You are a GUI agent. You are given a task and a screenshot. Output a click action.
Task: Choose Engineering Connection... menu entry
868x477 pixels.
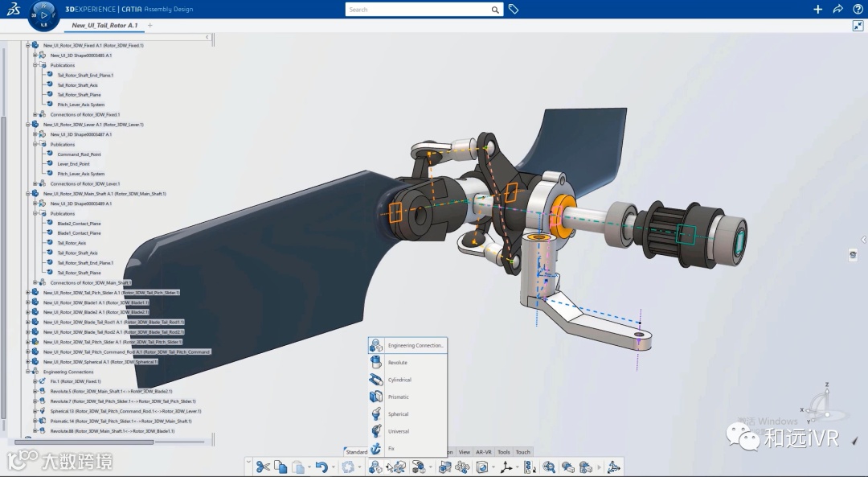click(x=407, y=345)
